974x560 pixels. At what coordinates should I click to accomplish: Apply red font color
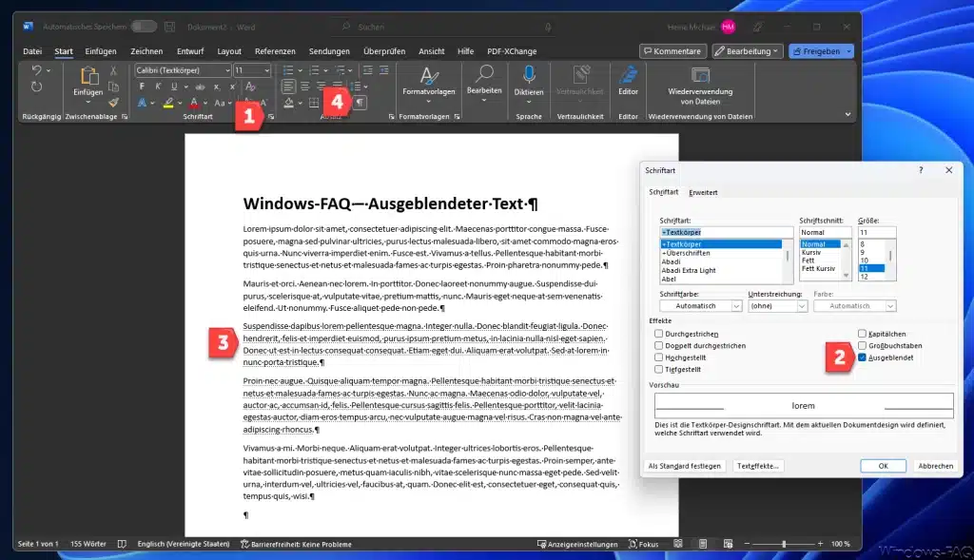click(x=194, y=103)
